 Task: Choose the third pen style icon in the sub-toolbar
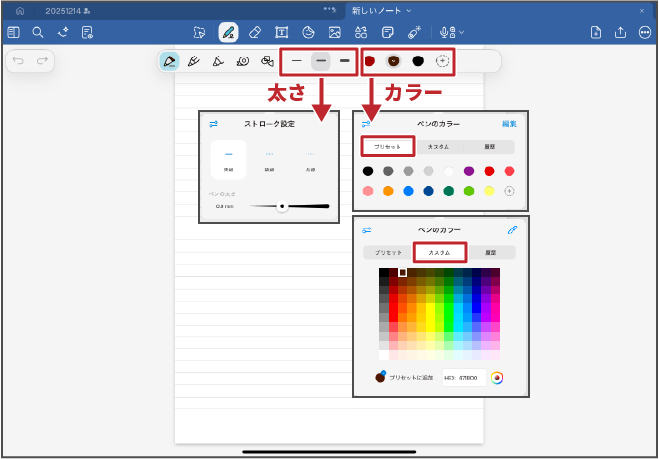click(x=218, y=61)
